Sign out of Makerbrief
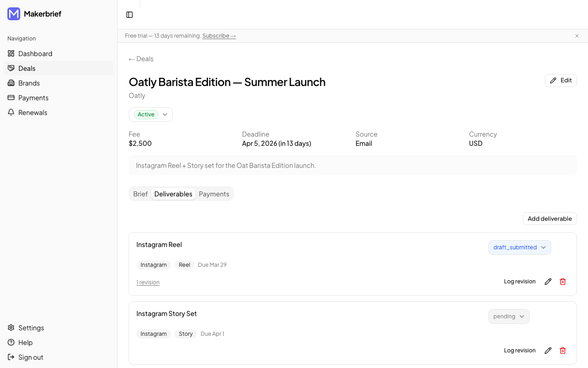Screen dimensions: 588x368 (x=31, y=357)
